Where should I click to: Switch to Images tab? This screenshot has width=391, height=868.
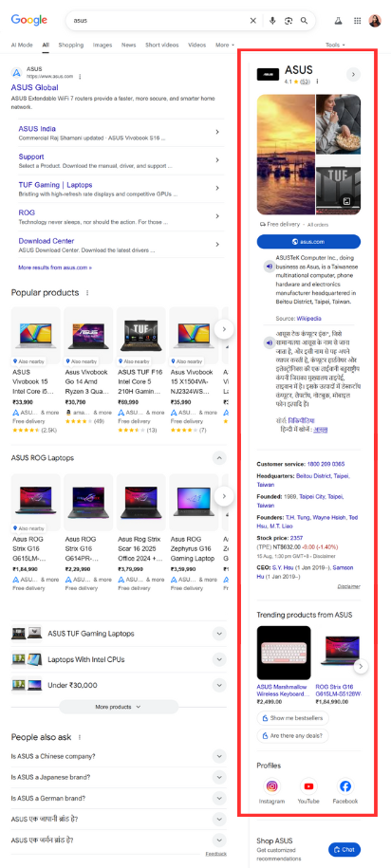102,45
